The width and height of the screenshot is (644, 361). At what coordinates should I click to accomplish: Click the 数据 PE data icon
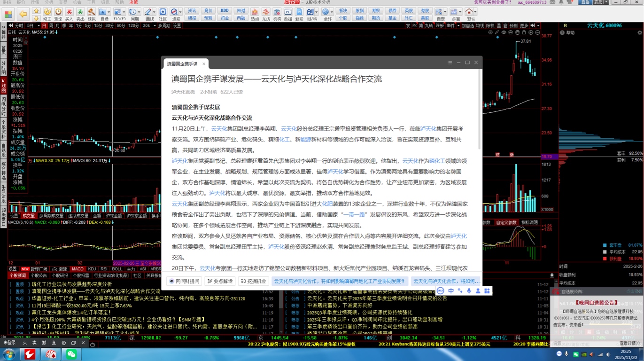tap(287, 11)
